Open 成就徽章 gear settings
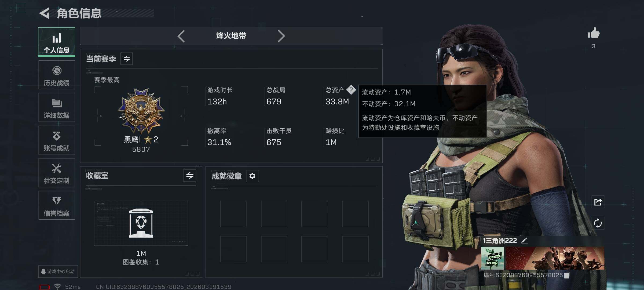The width and height of the screenshot is (644, 290). click(x=252, y=176)
